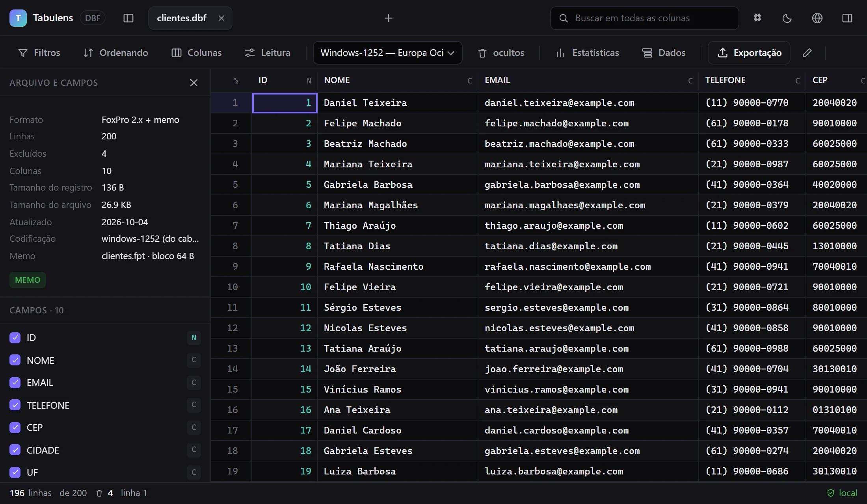Click the Tabulens app logo
Viewport: 867px width, 504px height.
click(18, 18)
